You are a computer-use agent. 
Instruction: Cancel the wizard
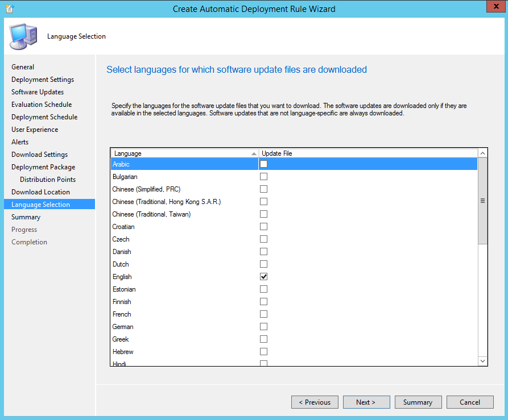(x=470, y=402)
